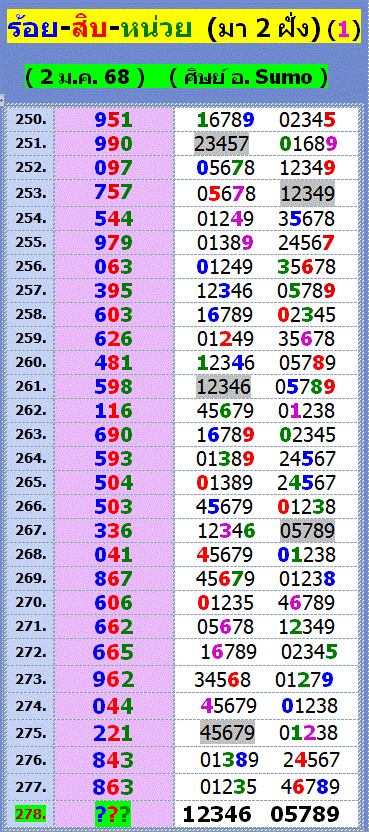Viewport: 369px width, 832px height.
Task: Click the number 665
Action: pyautogui.click(x=114, y=653)
